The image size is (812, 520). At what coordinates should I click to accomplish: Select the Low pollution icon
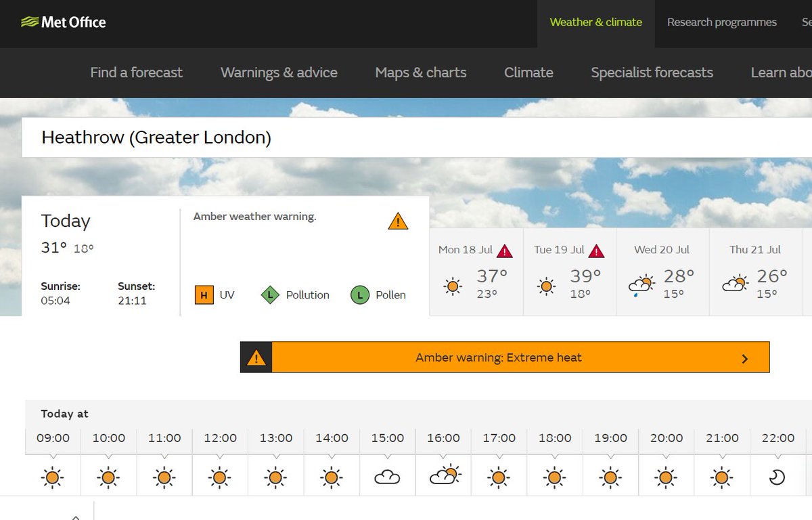tap(271, 295)
